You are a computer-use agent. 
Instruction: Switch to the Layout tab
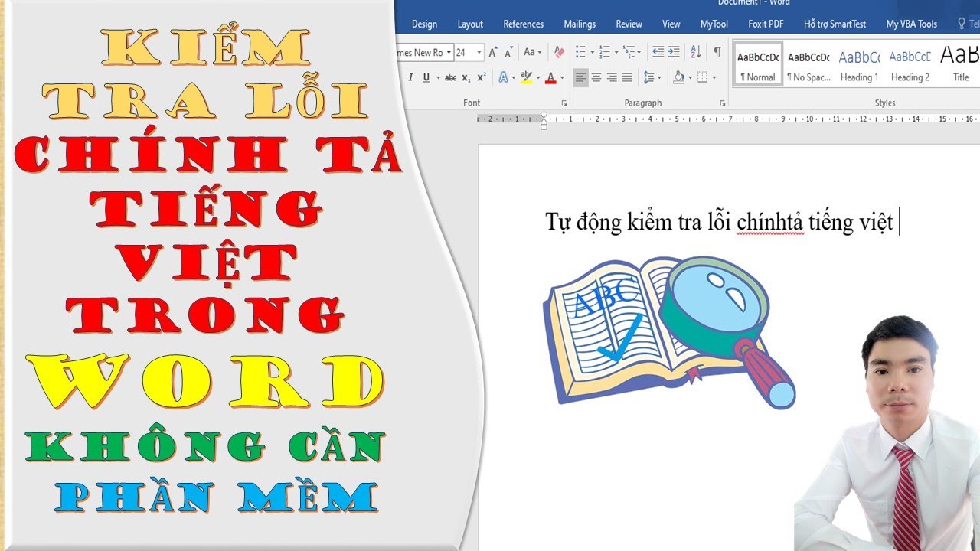tap(470, 24)
